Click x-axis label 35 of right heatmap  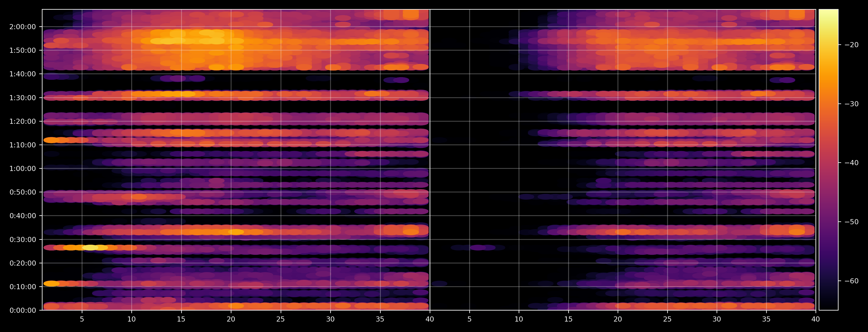click(766, 319)
